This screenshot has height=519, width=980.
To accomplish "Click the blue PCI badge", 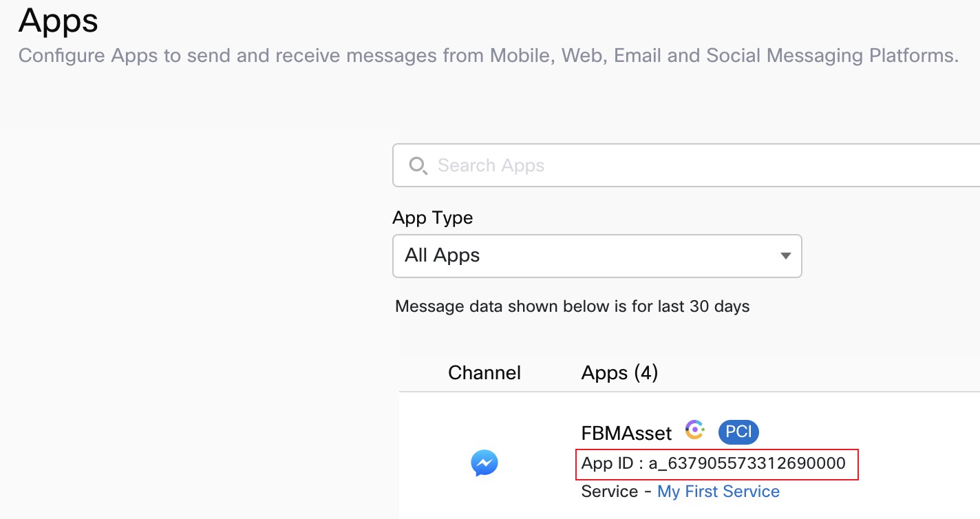I will tap(738, 432).
